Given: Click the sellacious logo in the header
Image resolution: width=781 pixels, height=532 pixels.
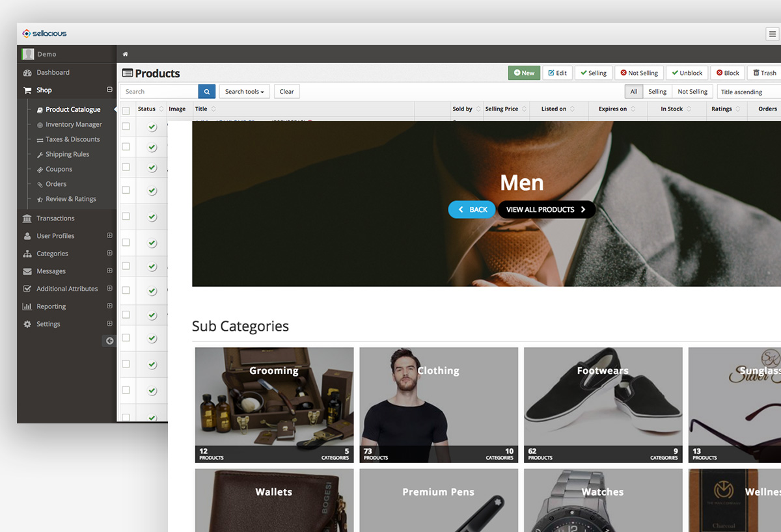Looking at the screenshot, I should click(x=44, y=33).
